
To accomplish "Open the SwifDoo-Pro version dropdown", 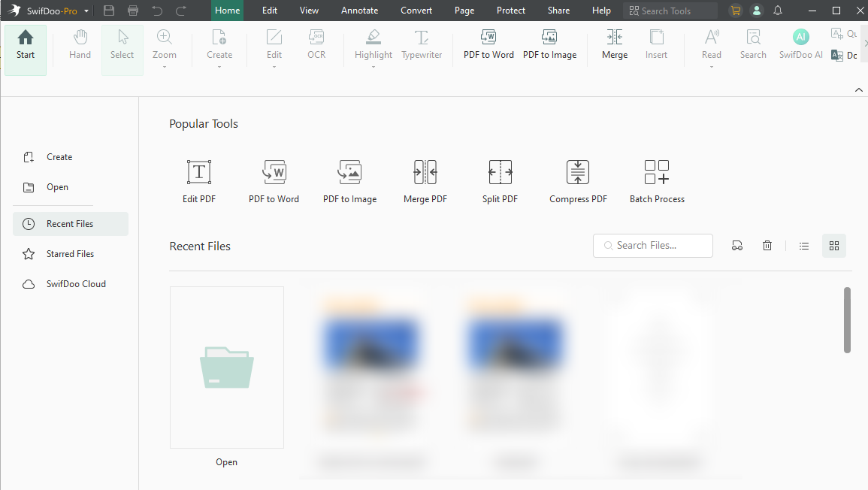I will click(87, 10).
